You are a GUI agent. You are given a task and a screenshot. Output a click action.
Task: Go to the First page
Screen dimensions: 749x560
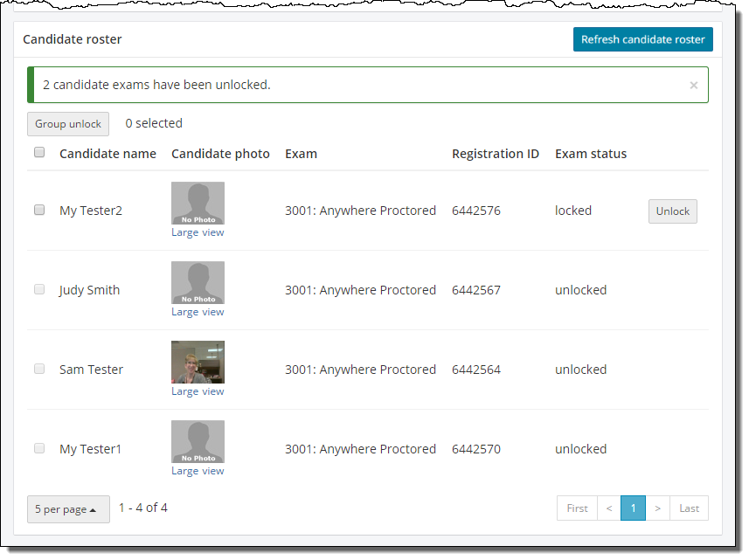(577, 508)
